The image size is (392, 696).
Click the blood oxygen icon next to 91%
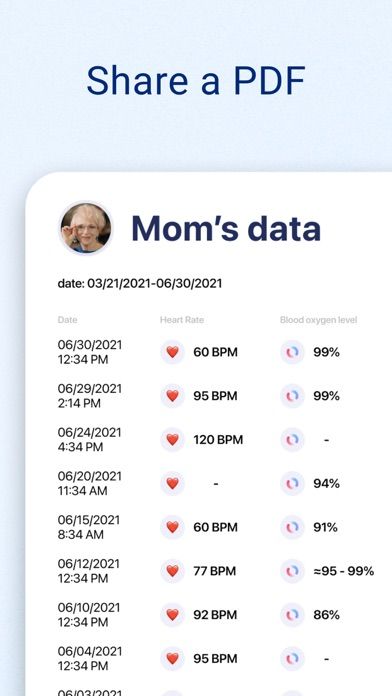click(x=292, y=527)
